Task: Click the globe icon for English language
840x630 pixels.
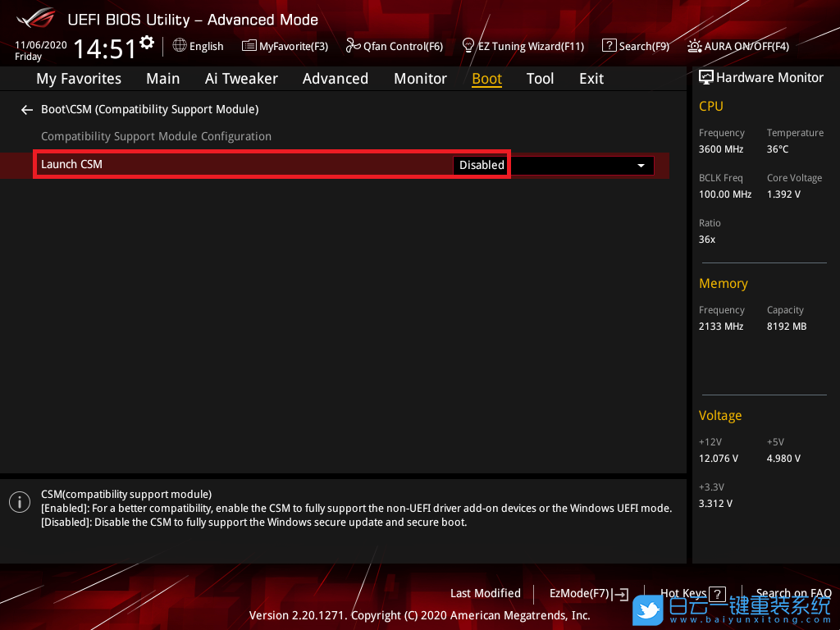Action: pyautogui.click(x=180, y=46)
